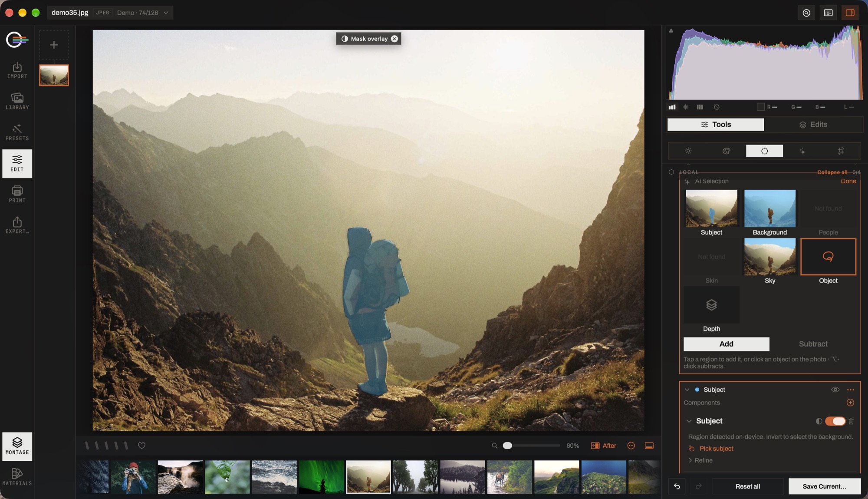Open the Montage section
This screenshot has height=499, width=868.
pos(17,446)
